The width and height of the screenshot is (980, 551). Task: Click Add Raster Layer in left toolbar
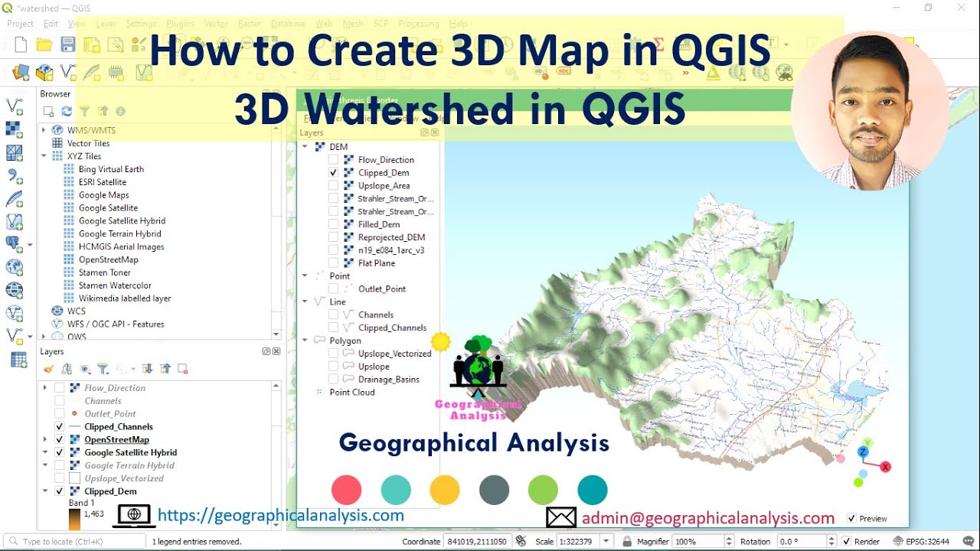(x=14, y=129)
